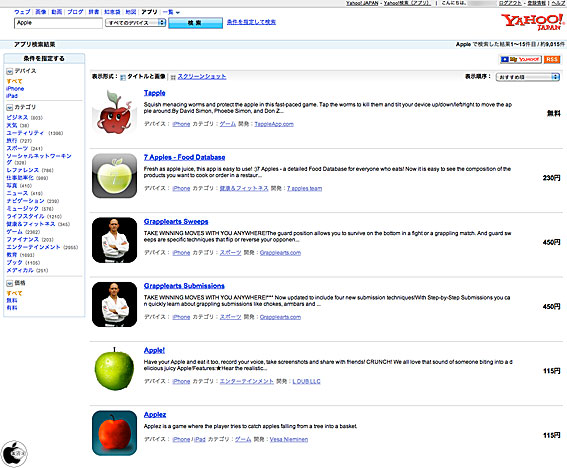Open the device selection dropdown

(x=135, y=23)
